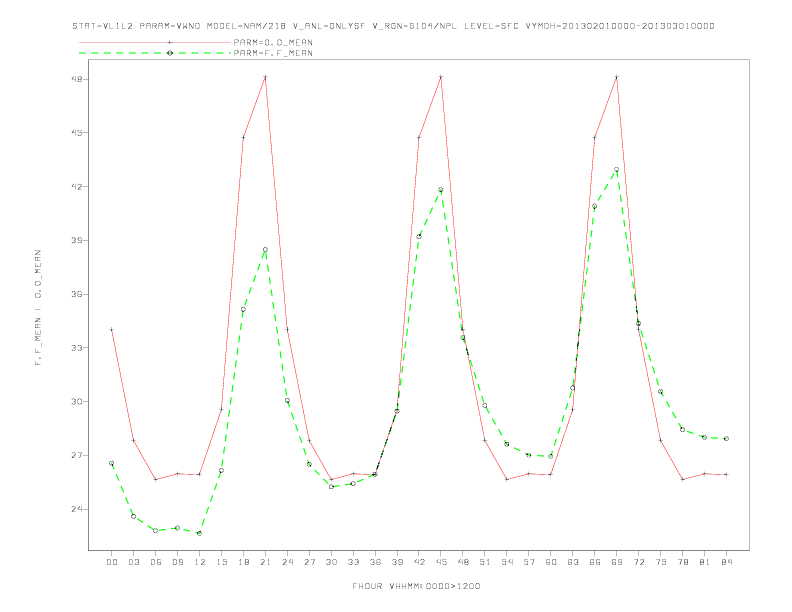Click x-axis tick label 54
Viewport: 792px width, 612px height.
[507, 562]
